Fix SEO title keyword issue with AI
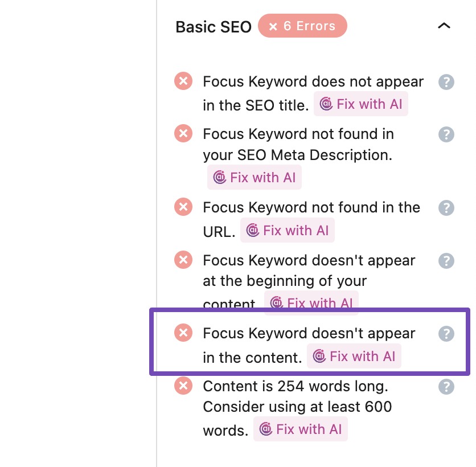The width and height of the screenshot is (476, 467). [x=361, y=104]
